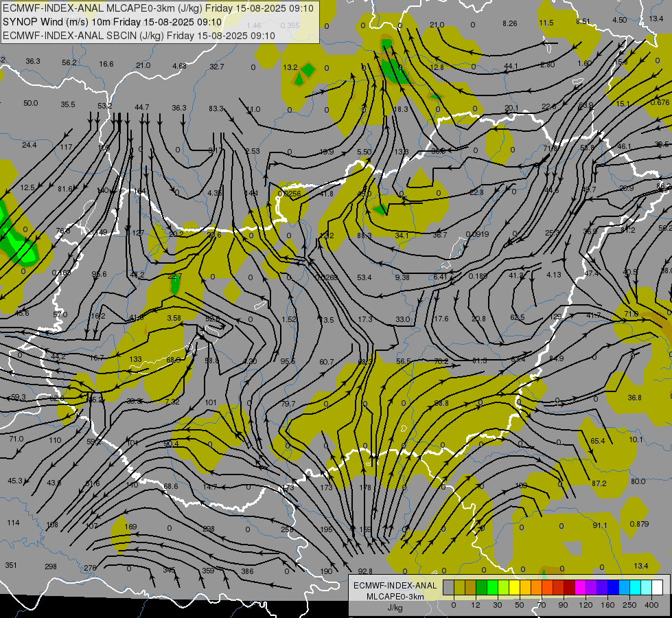
Task: Click the map value 45.3
Action: 15,481
